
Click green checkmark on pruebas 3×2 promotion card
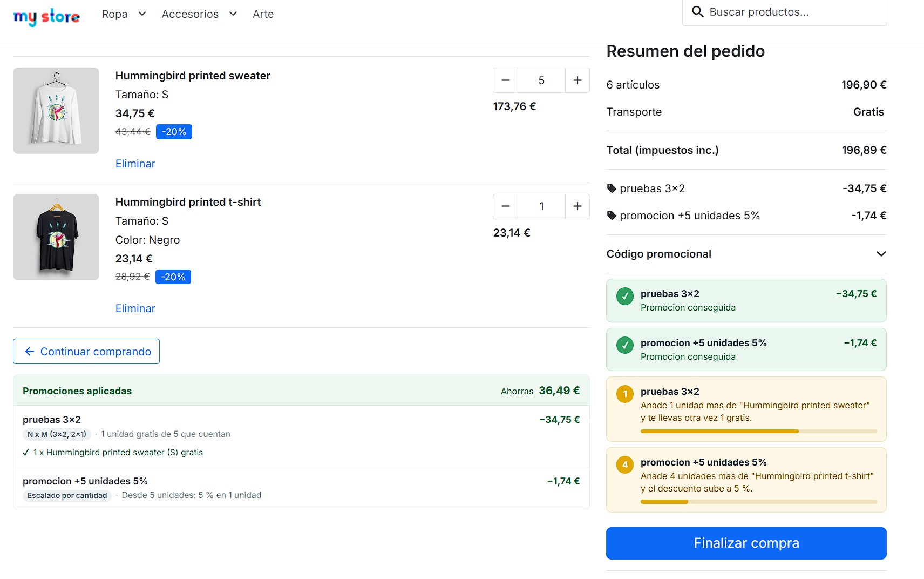pyautogui.click(x=625, y=296)
